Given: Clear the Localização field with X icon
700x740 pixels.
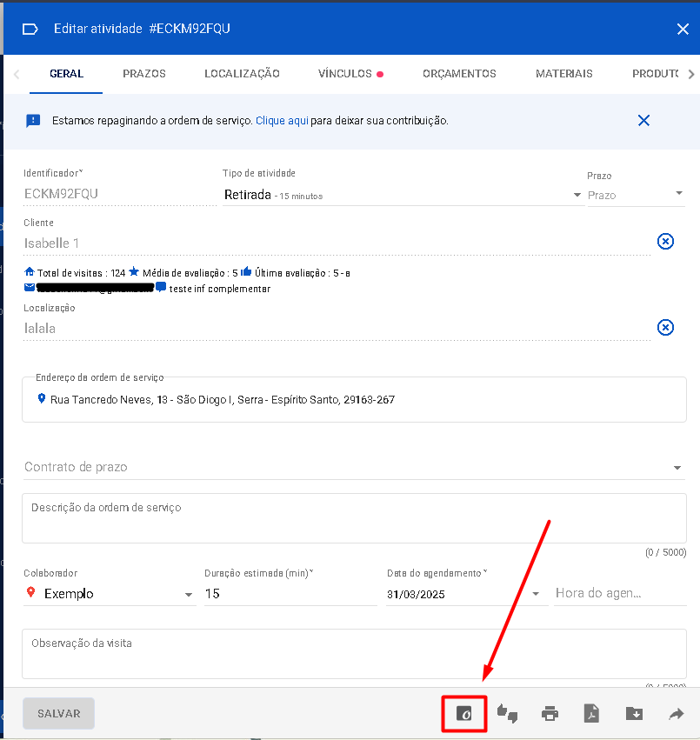Looking at the screenshot, I should click(665, 327).
